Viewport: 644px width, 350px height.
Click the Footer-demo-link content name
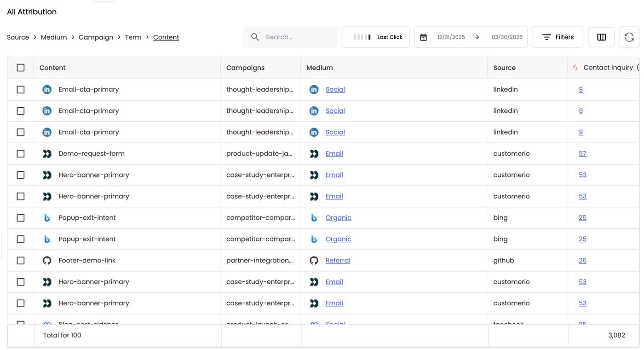pyautogui.click(x=87, y=261)
